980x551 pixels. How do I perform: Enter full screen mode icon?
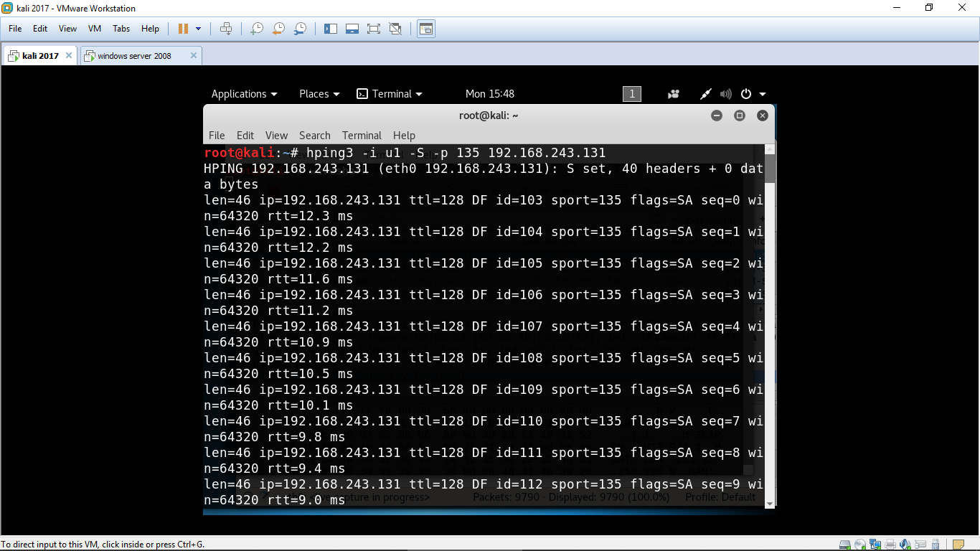373,29
